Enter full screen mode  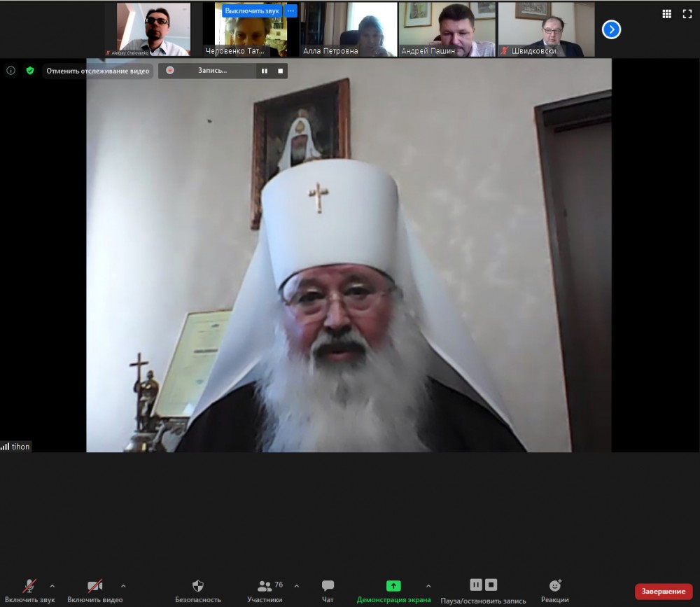tap(687, 14)
